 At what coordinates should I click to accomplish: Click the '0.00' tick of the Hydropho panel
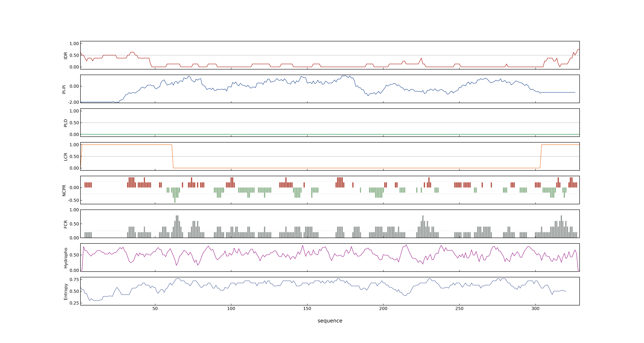74,270
